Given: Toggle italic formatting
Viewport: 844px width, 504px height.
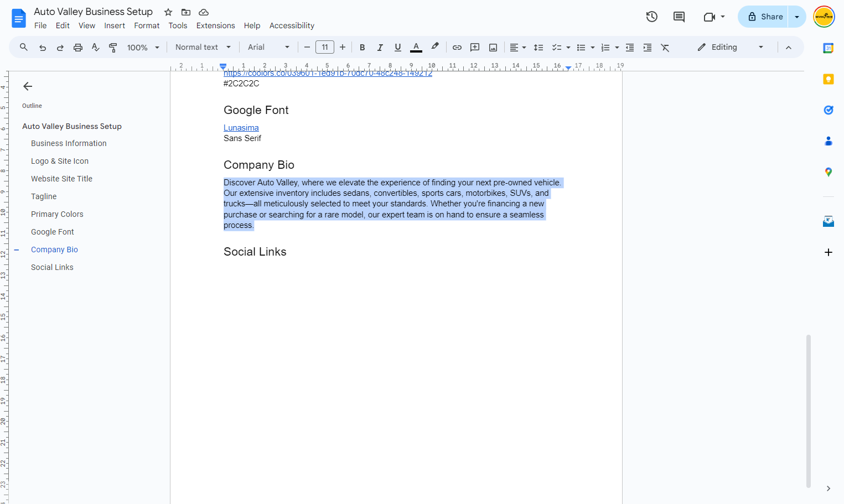Looking at the screenshot, I should [380, 48].
